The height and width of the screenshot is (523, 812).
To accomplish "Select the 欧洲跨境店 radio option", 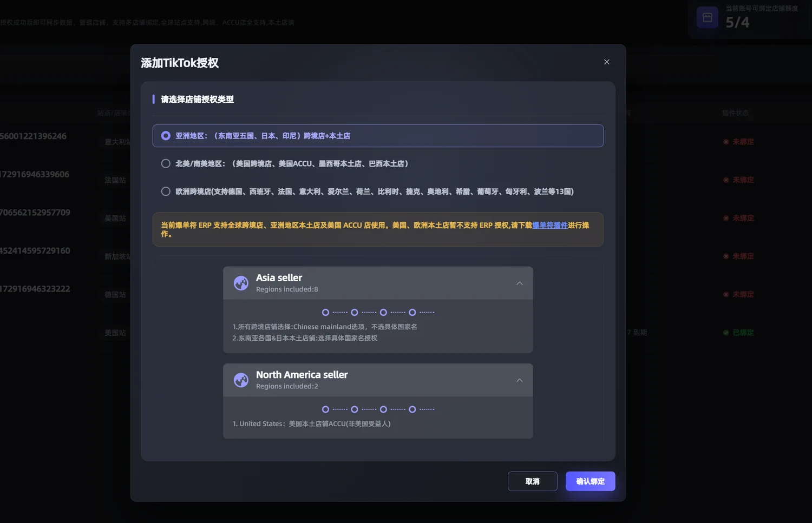I will (166, 191).
